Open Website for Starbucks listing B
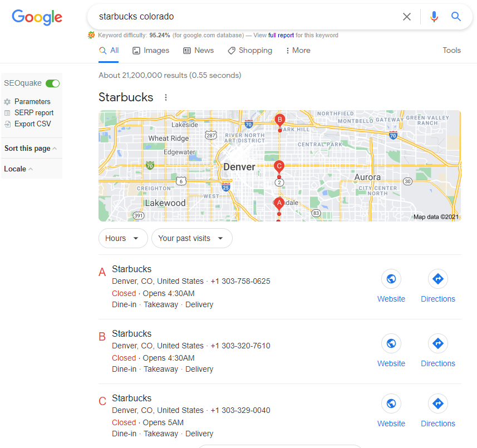The image size is (477, 448). pos(391,351)
